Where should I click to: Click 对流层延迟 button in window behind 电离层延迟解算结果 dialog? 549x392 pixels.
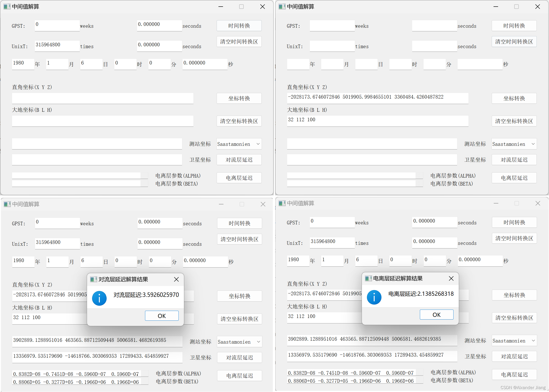click(x=514, y=357)
